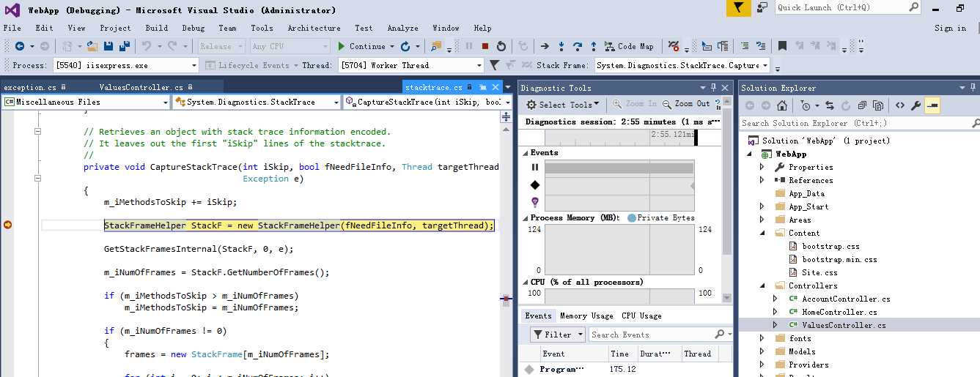This screenshot has height=377, width=980.
Task: Restart the debugging session
Action: (x=501, y=46)
